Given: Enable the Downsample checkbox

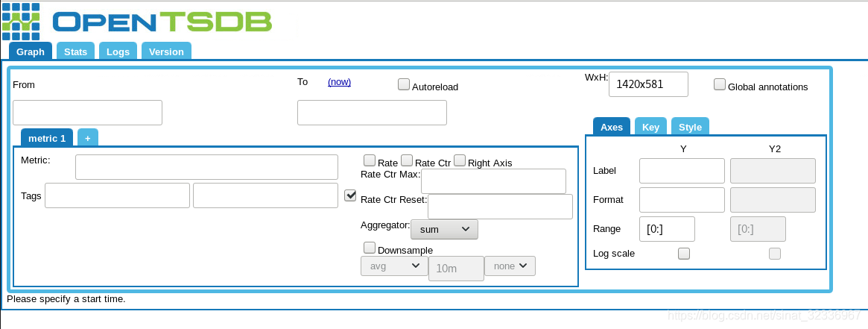Looking at the screenshot, I should pos(370,247).
